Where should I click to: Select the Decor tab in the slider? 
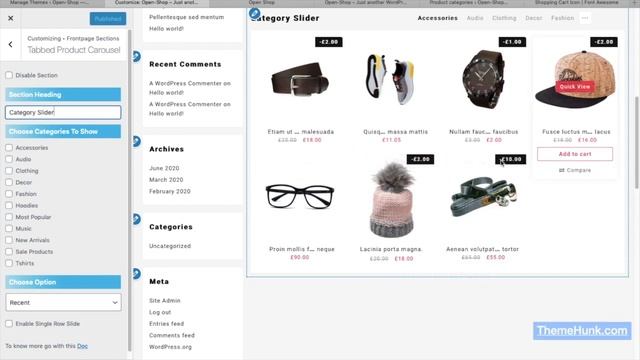533,18
